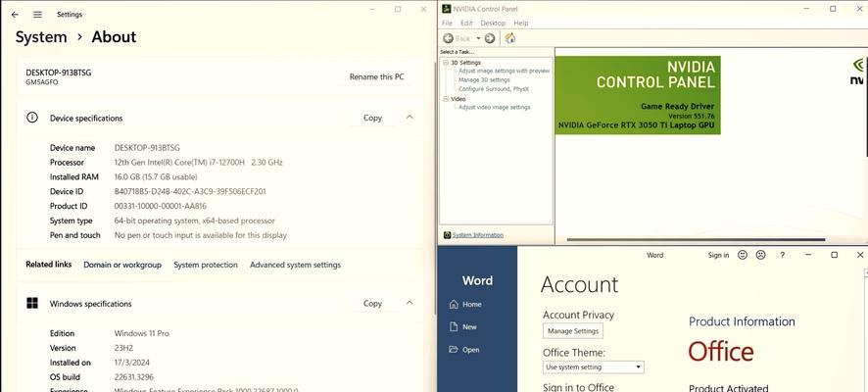The height and width of the screenshot is (392, 868).
Task: Open the Advanced system settings link
Action: tap(295, 265)
